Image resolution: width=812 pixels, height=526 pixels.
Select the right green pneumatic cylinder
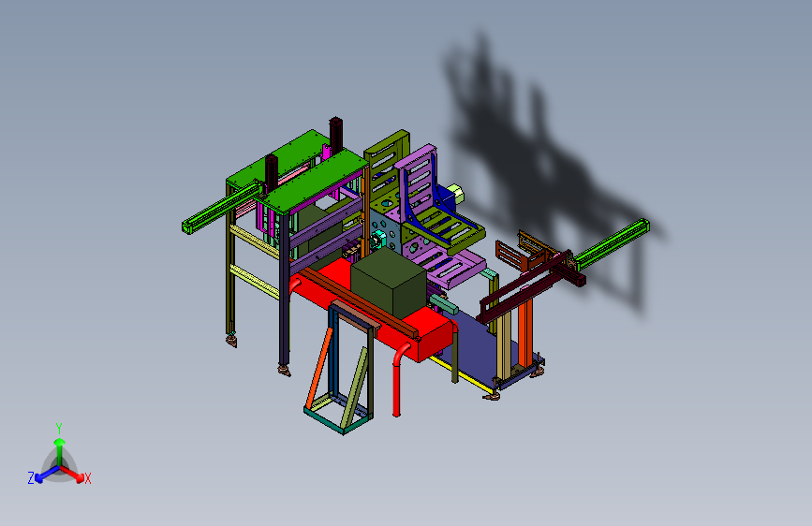pos(612,243)
